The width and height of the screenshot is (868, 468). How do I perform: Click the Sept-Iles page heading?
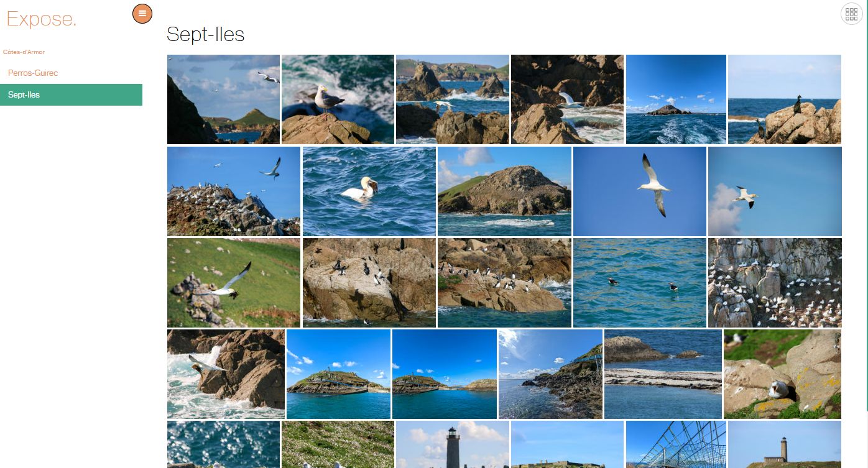[206, 34]
